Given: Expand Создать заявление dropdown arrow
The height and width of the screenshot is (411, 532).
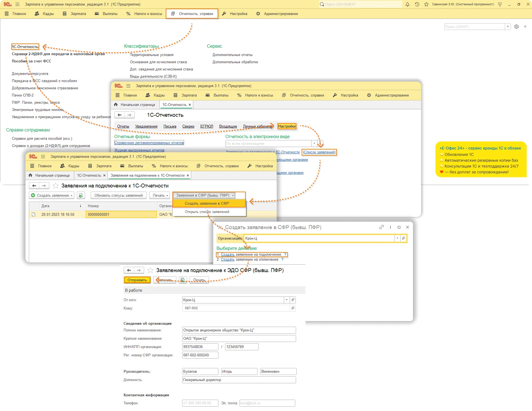Looking at the screenshot, I should coord(72,196).
